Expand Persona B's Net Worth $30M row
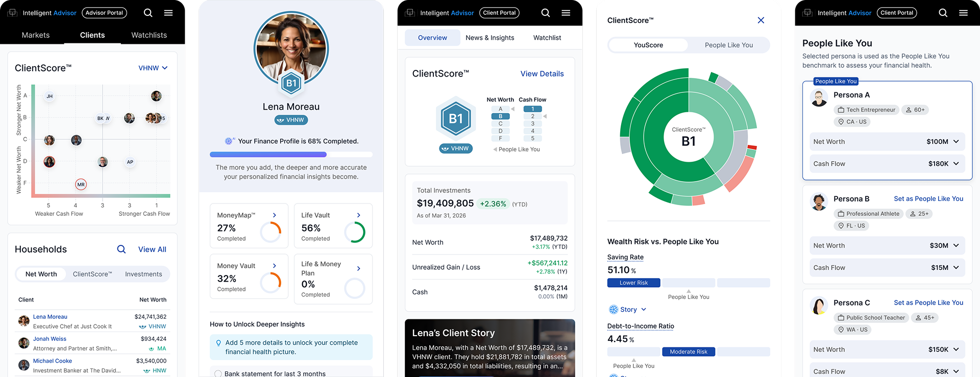This screenshot has height=377, width=980. [887, 246]
